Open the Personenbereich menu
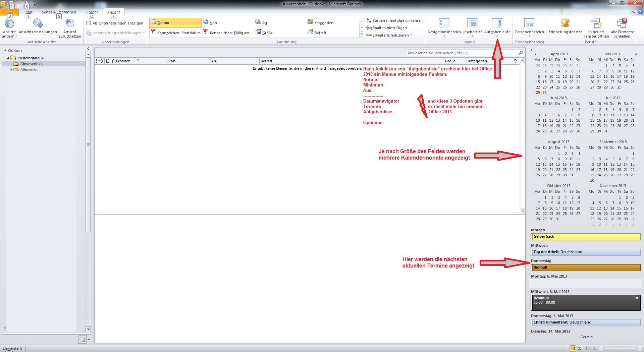This screenshot has height=352, width=644. point(529,27)
